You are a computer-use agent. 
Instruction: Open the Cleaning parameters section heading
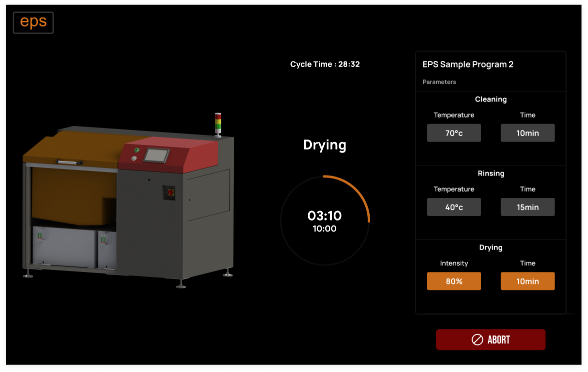491,99
